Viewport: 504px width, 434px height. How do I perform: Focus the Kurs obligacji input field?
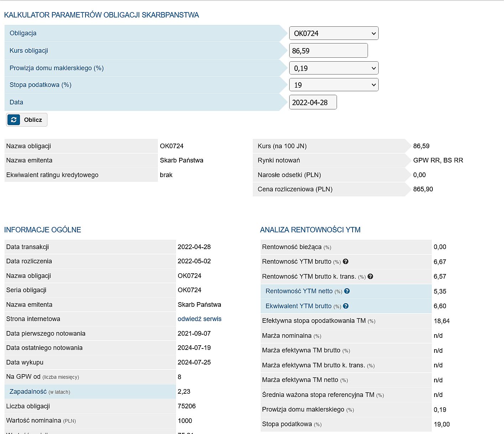[328, 51]
